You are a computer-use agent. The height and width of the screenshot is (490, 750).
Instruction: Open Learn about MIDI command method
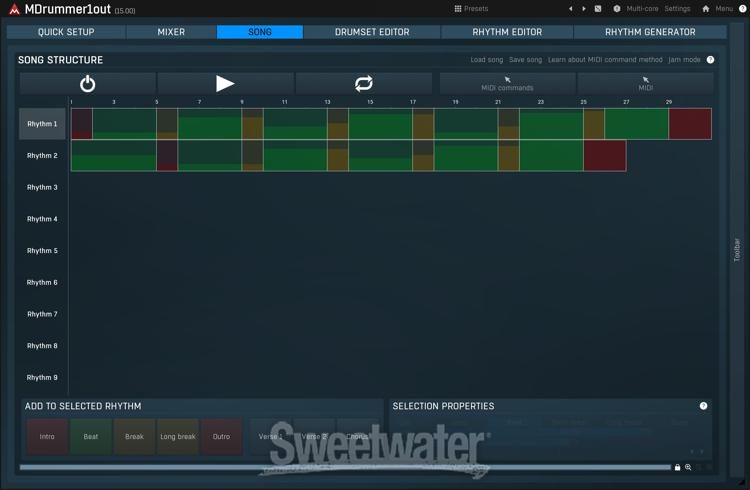point(605,60)
